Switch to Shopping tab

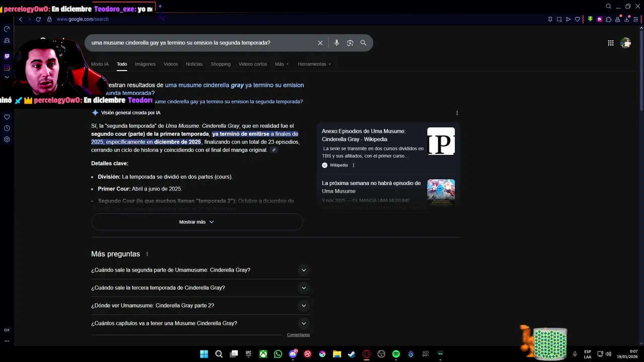[x=220, y=64]
